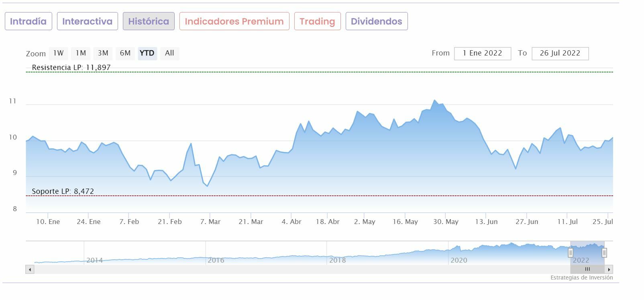This screenshot has height=300, width=644.
Task: Open the Histórica tab
Action: click(149, 21)
